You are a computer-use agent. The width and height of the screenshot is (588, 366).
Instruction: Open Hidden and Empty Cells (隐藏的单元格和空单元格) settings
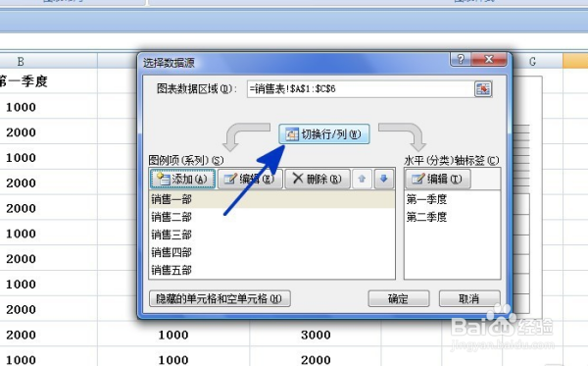pos(220,299)
